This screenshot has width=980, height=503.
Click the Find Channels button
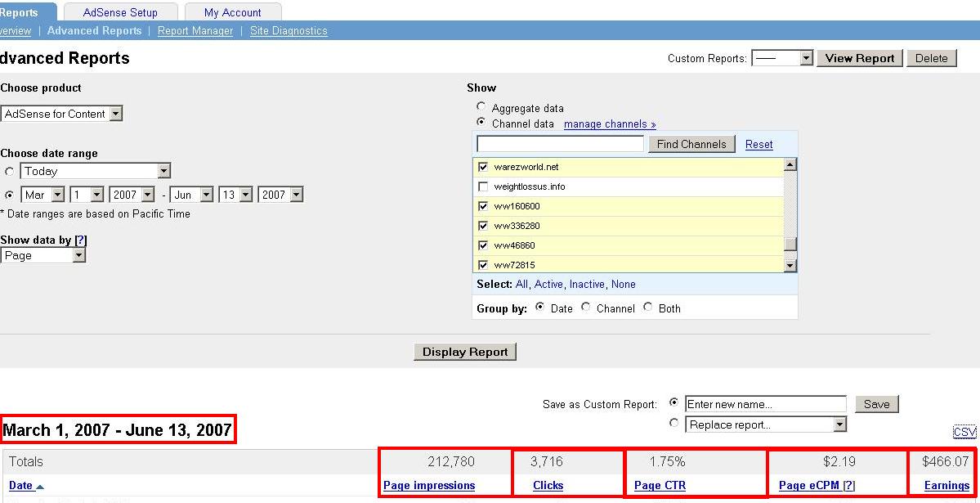691,144
